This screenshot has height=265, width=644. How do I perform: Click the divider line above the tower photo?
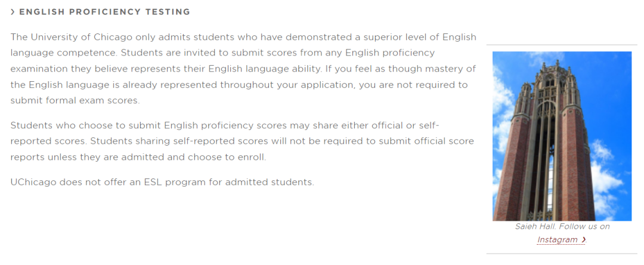562,45
